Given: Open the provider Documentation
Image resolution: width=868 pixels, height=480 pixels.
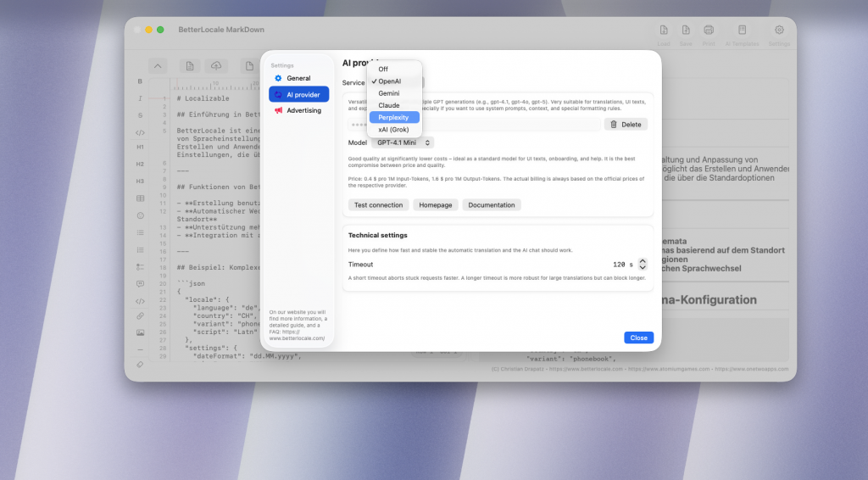Looking at the screenshot, I should 492,205.
